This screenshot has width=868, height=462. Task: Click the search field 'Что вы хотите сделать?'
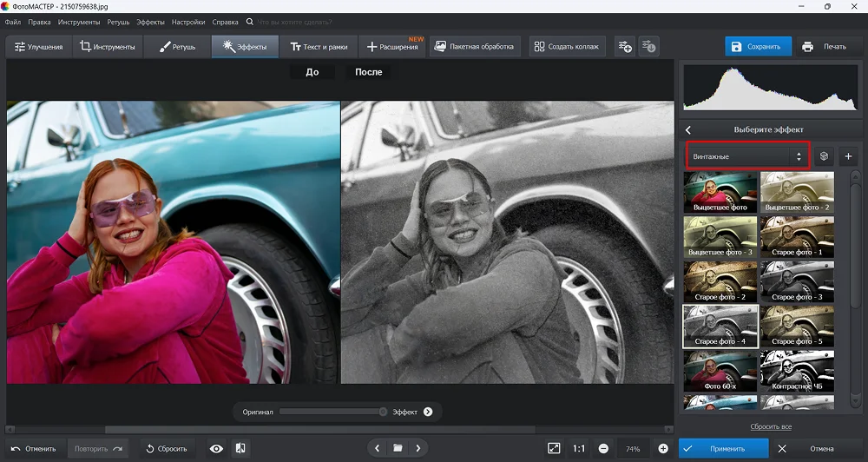295,23
